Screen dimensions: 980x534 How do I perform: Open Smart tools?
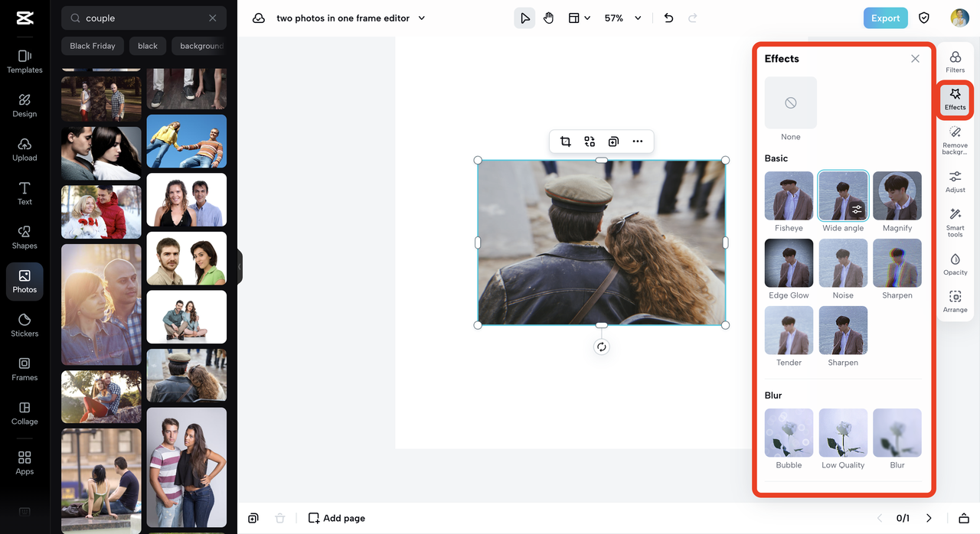point(955,223)
